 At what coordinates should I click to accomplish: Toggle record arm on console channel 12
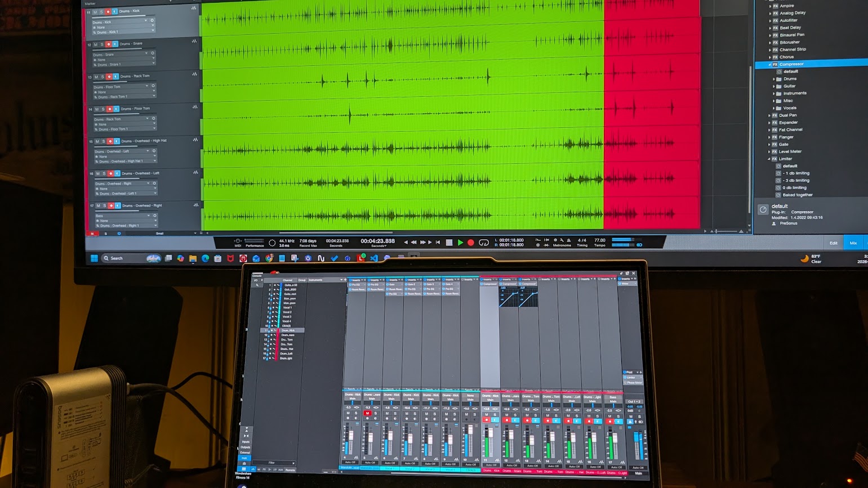506,420
